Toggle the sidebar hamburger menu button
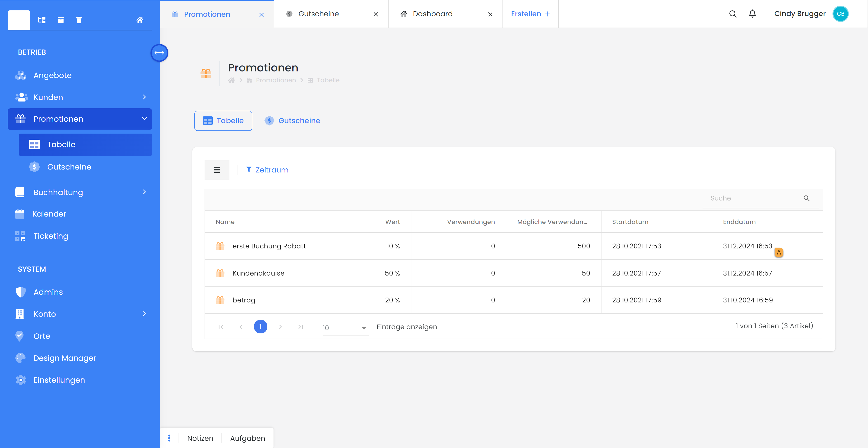Viewport: 868px width, 448px height. 19,20
